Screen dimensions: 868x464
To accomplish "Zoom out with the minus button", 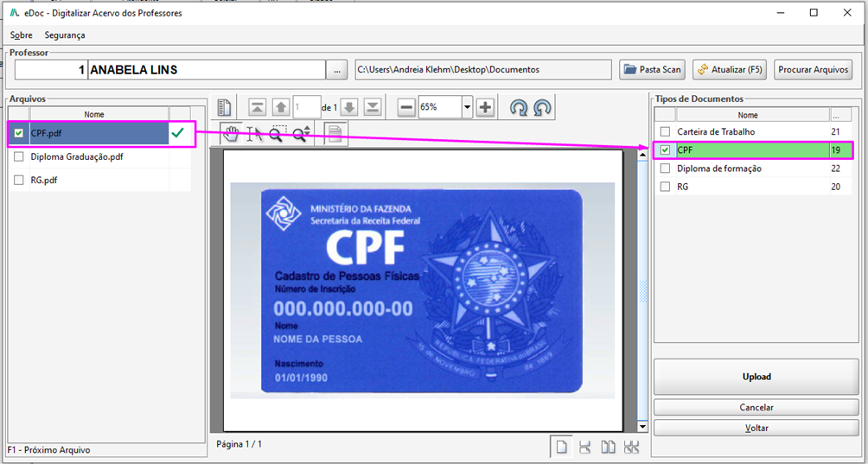I will coord(407,107).
